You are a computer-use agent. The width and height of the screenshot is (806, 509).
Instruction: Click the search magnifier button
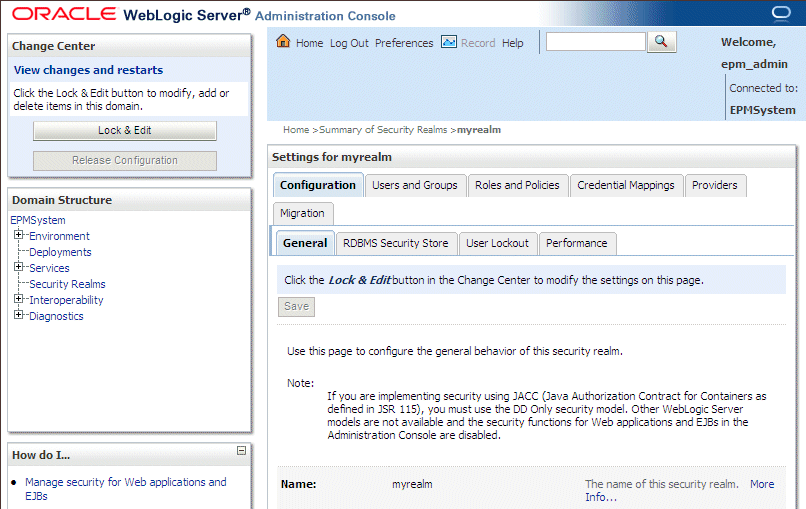pos(662,41)
